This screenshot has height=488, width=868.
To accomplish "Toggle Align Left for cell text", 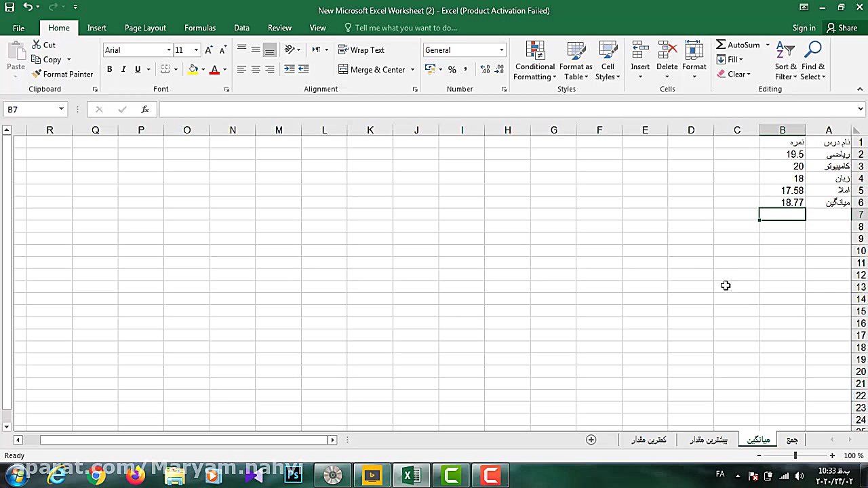I will pyautogui.click(x=241, y=69).
